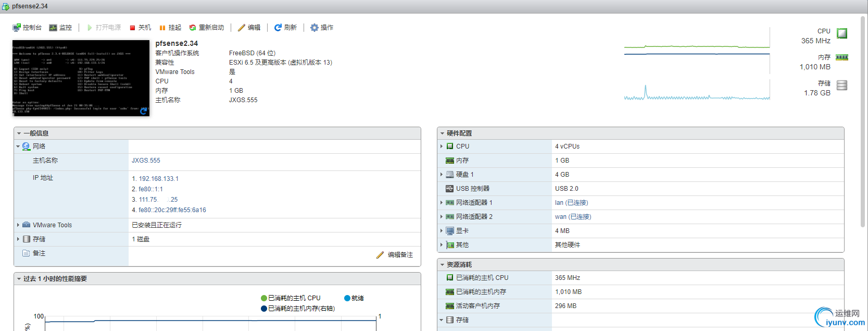Screen dimensions: 868x331
Task: Click the pfsense2.34 tab icon
Action: [x=6, y=6]
